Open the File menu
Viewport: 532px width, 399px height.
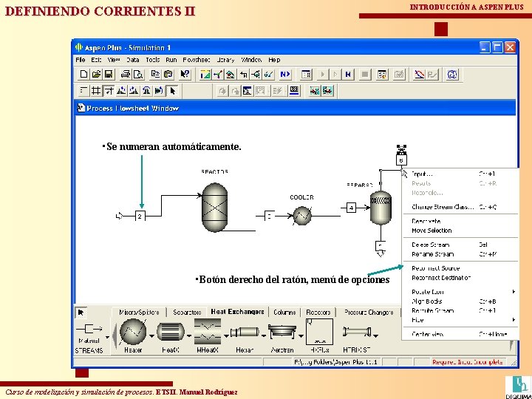81,60
